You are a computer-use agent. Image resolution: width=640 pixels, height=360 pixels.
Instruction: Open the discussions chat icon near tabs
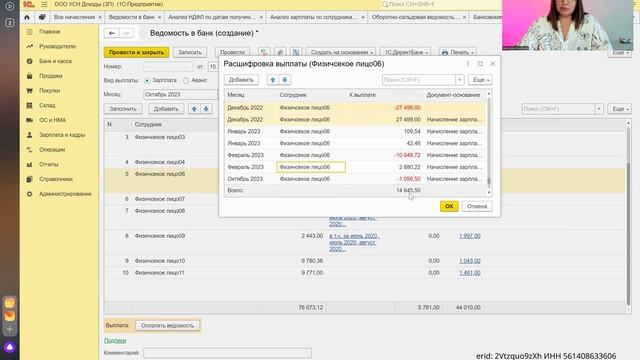coord(42,17)
